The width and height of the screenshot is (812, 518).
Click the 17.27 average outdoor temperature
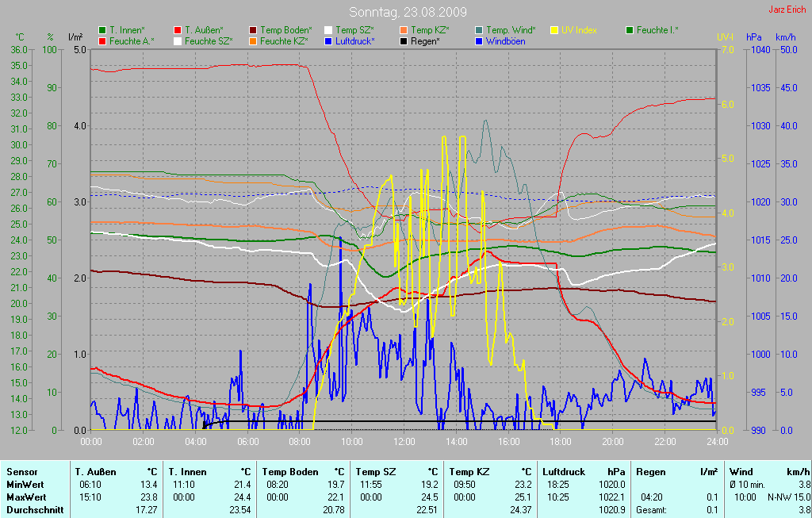(x=146, y=510)
